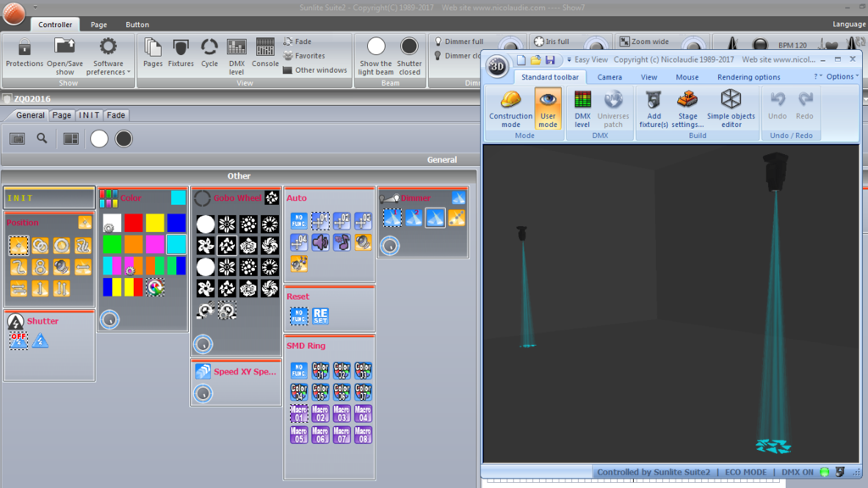Click the RESET button in Reset panel

pos(320,316)
